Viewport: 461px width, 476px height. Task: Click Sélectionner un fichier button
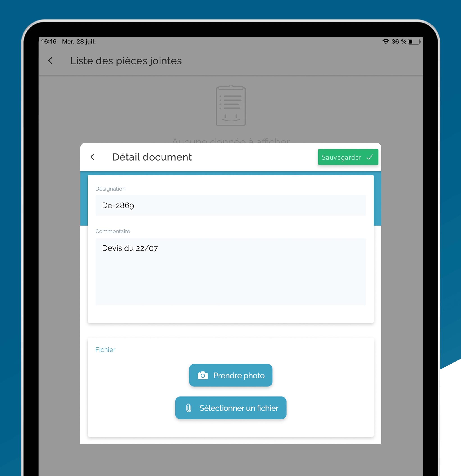[x=231, y=408]
